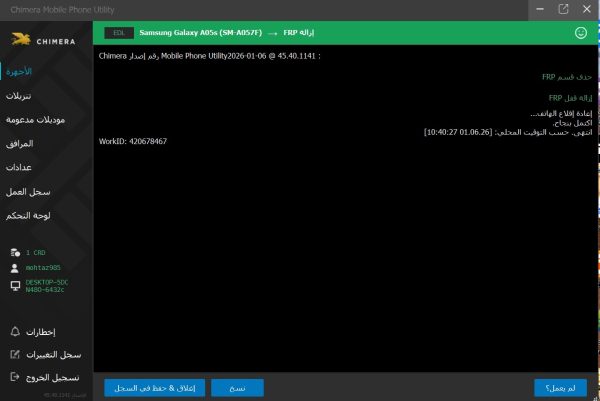Image resolution: width=600 pixels, height=401 pixels.
Task: Click the إزاله قفل FRP log line
Action: [570, 98]
